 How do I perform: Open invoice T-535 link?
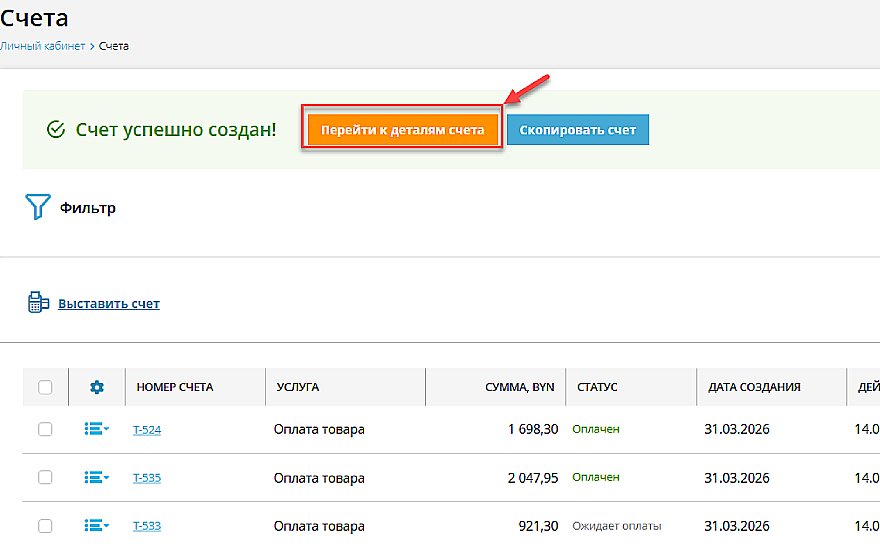147,478
